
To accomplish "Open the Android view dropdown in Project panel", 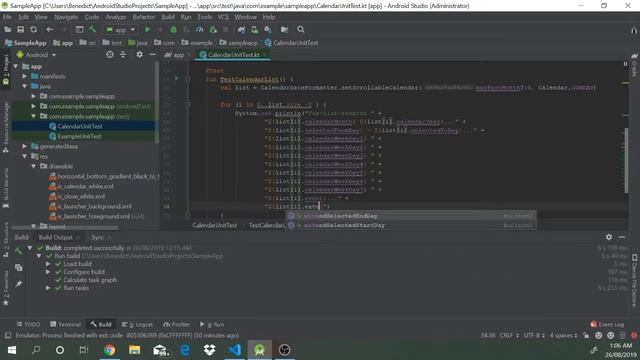I will [x=37, y=55].
